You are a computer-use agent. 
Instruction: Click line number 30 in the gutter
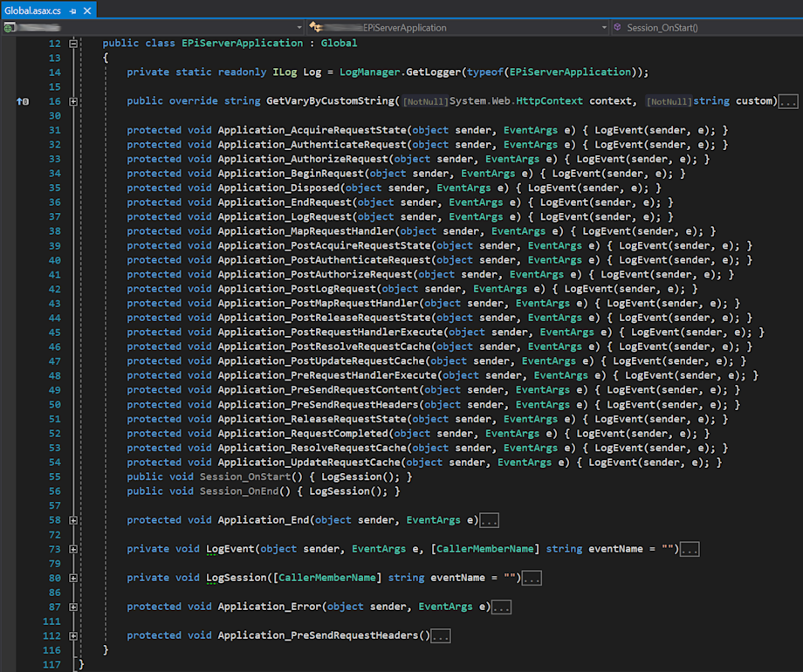(55, 116)
